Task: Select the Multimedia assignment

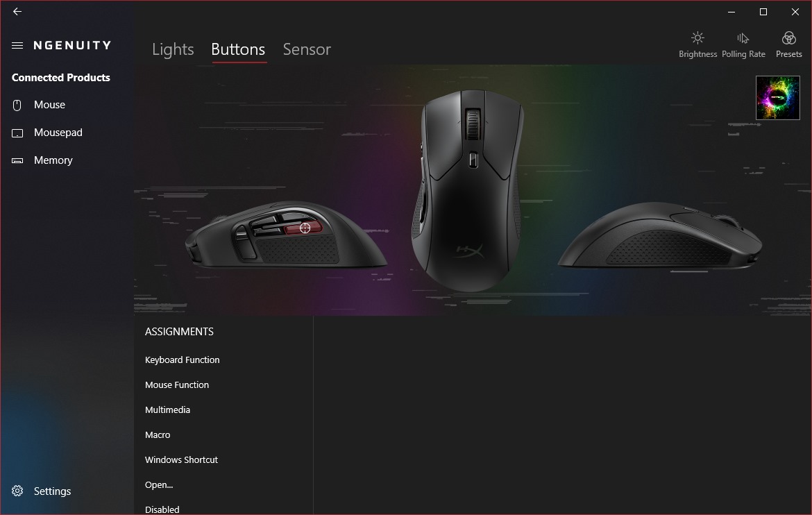Action: tap(168, 410)
